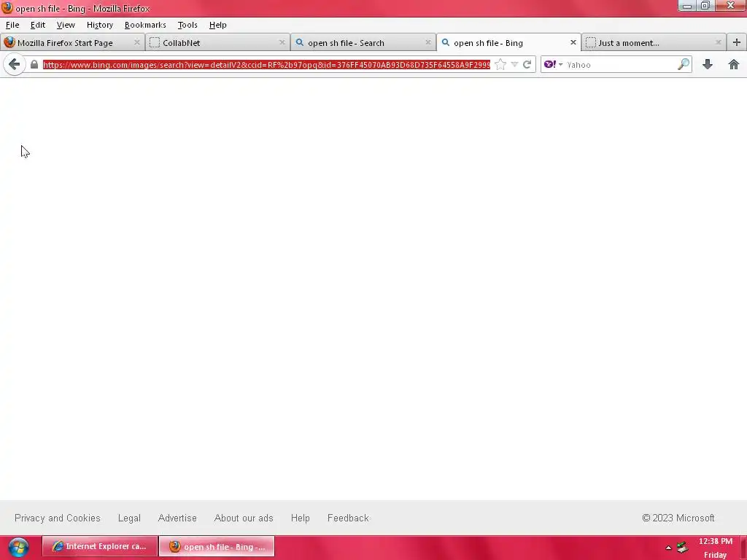Restore down the Firefox window

(x=705, y=6)
